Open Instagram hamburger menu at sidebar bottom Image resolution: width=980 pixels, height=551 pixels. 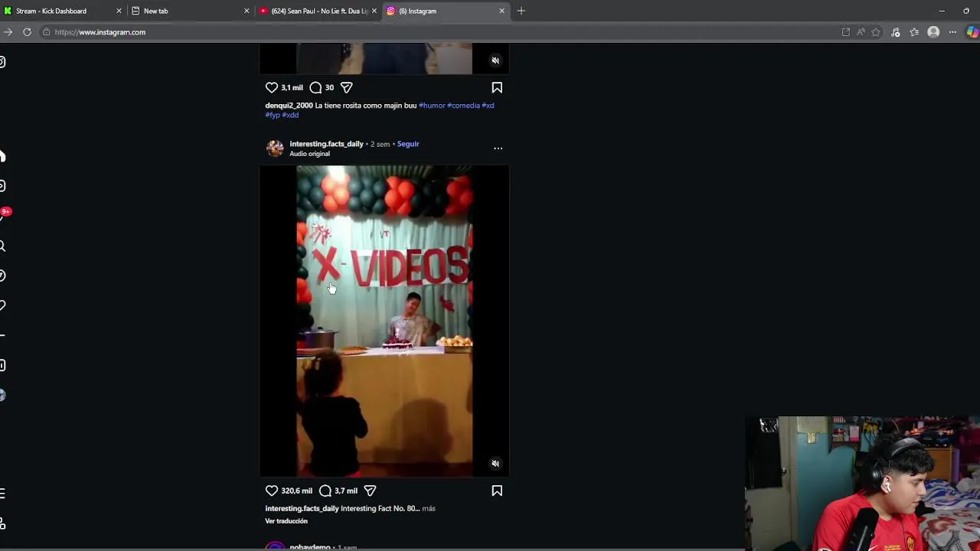pyautogui.click(x=2, y=494)
